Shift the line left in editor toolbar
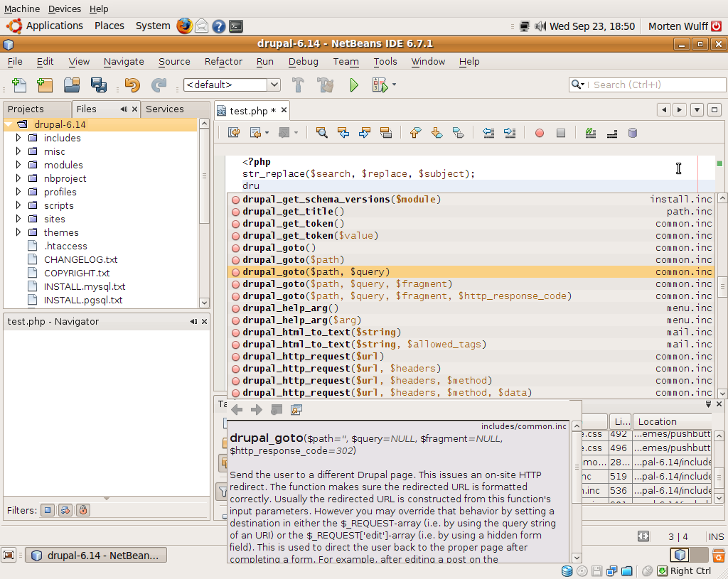 (x=488, y=133)
